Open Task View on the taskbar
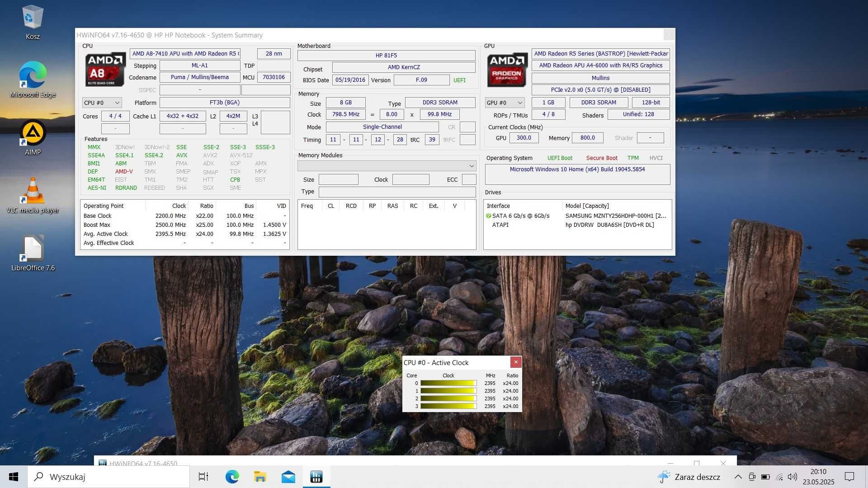This screenshot has width=868, height=488. 203,477
